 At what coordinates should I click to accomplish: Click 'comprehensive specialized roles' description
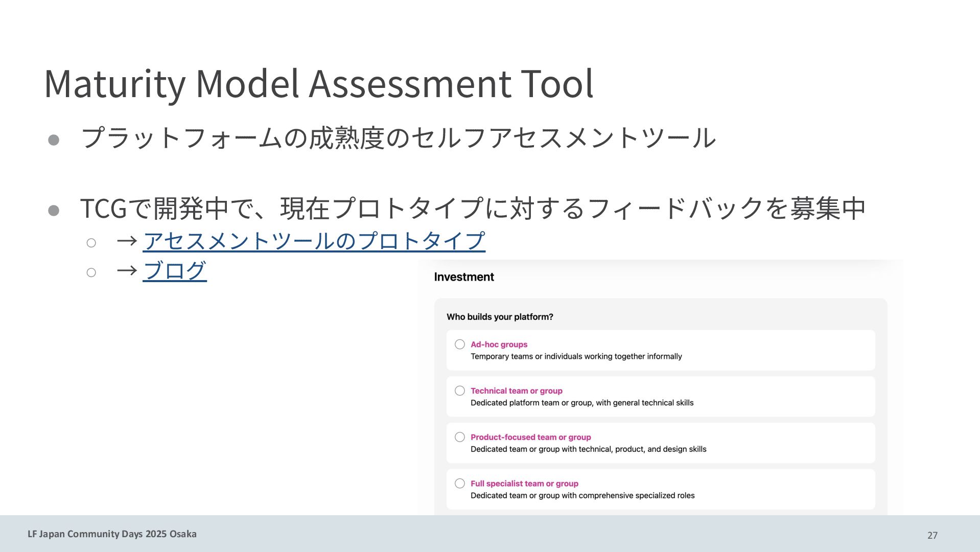pos(582,496)
